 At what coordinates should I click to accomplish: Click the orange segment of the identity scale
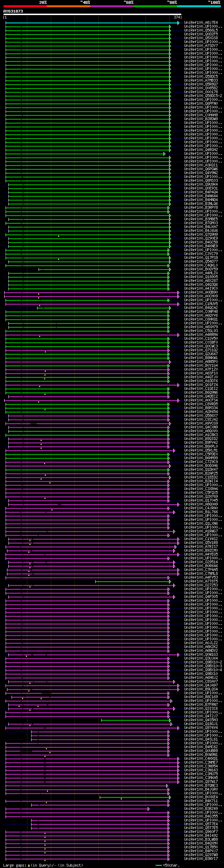[x=68, y=6]
